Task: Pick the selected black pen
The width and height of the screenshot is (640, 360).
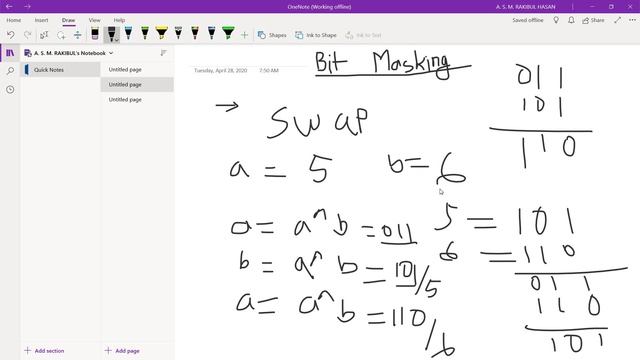Action: point(111,33)
